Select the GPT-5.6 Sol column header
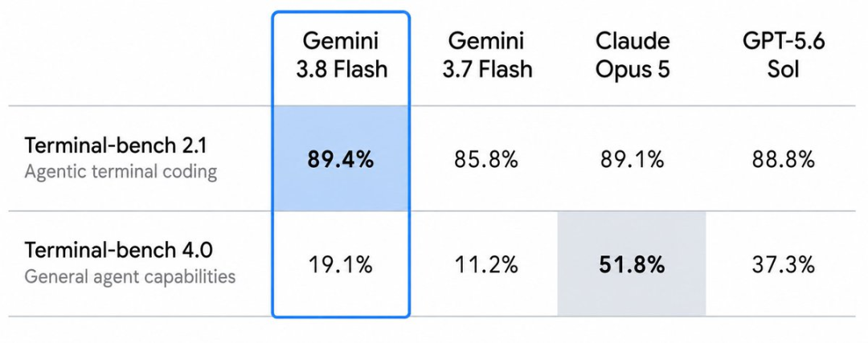868x343 pixels. tap(784, 55)
